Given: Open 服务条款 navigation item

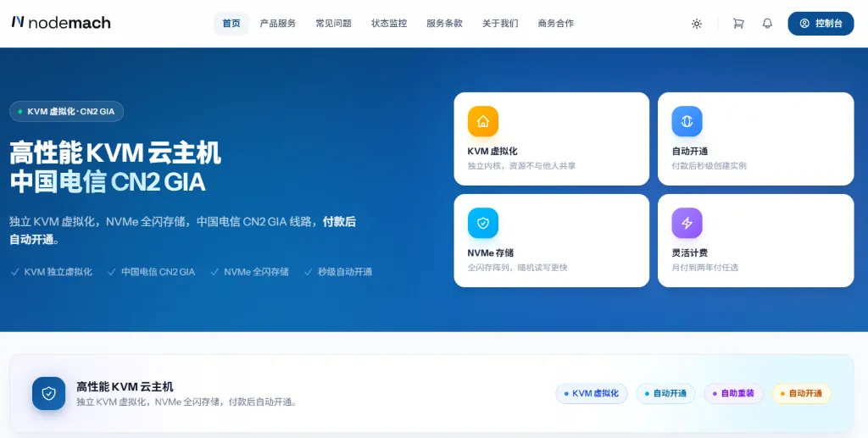Looking at the screenshot, I should 444,23.
